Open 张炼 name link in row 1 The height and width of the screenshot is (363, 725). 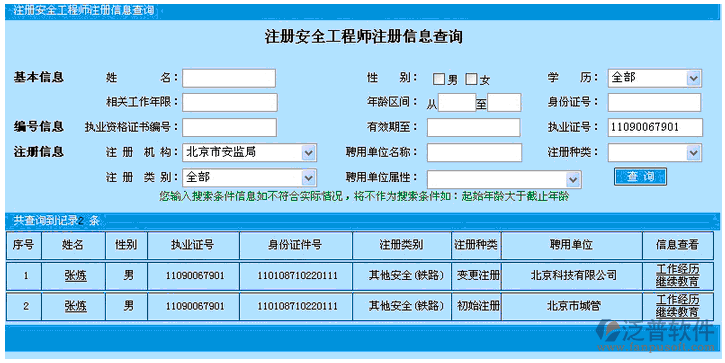[75, 276]
